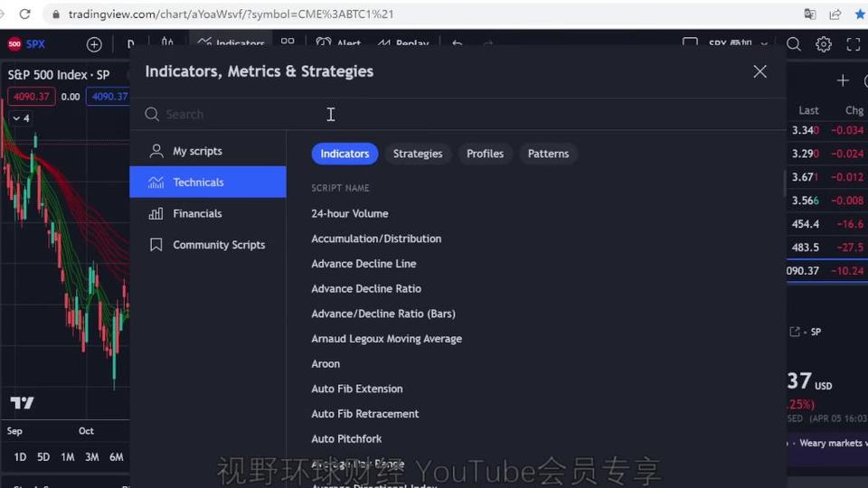The height and width of the screenshot is (488, 868).
Task: Click the add symbol plus icon
Action: (94, 44)
